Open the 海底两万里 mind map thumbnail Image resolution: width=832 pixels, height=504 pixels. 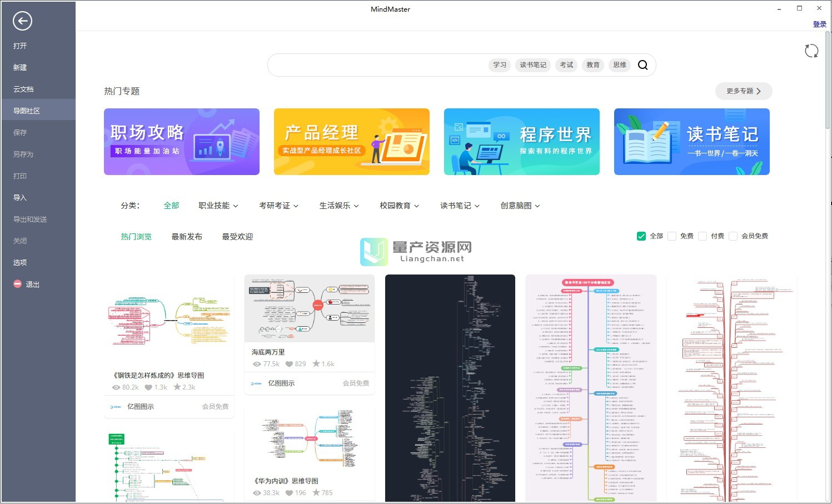click(310, 308)
